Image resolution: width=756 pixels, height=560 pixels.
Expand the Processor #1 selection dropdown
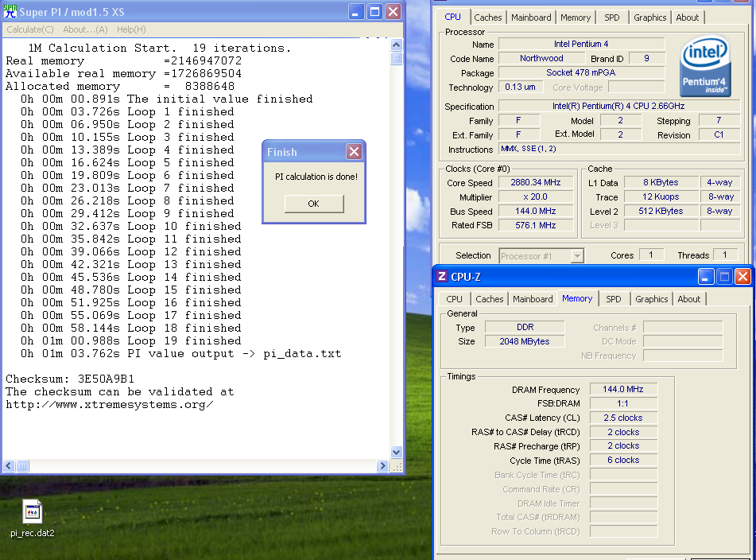click(577, 255)
